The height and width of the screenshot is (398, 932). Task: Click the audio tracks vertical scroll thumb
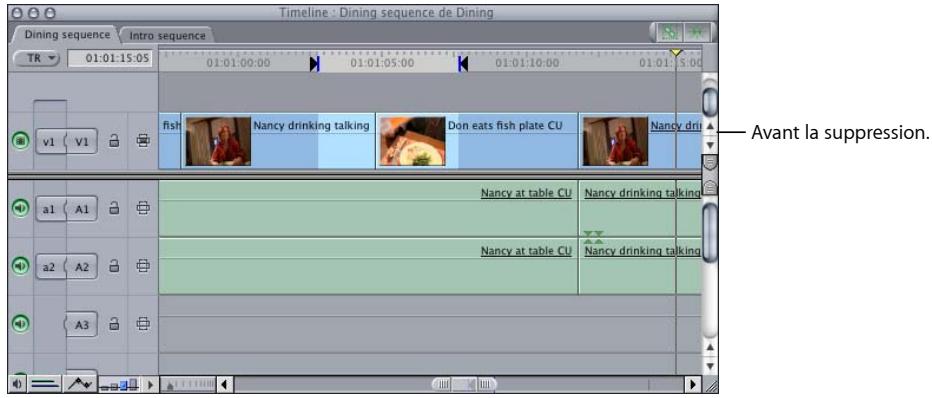710,232
